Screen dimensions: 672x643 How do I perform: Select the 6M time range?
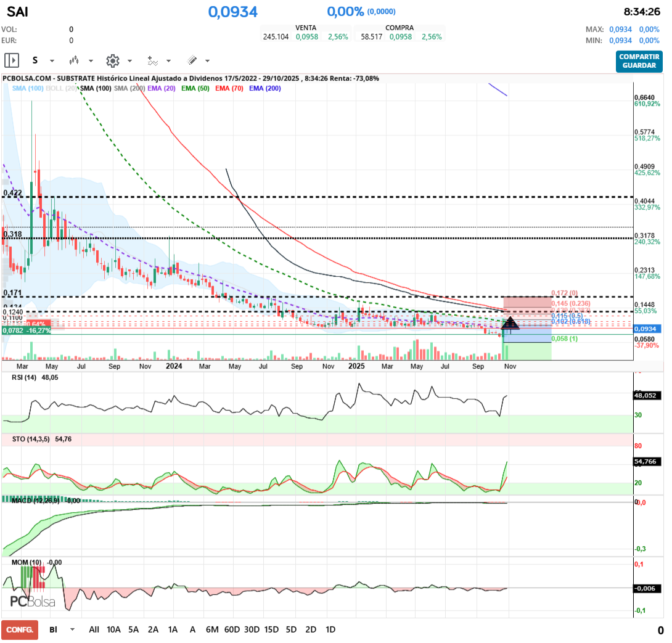coord(212,629)
